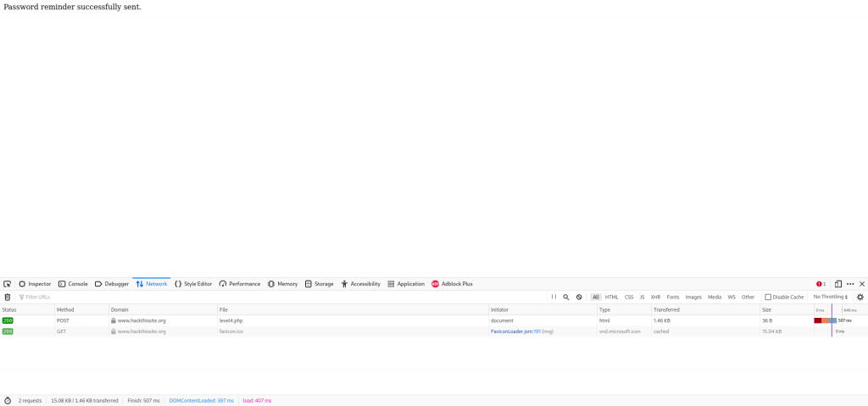Open the network settings gear icon
This screenshot has width=868, height=406.
(x=860, y=298)
